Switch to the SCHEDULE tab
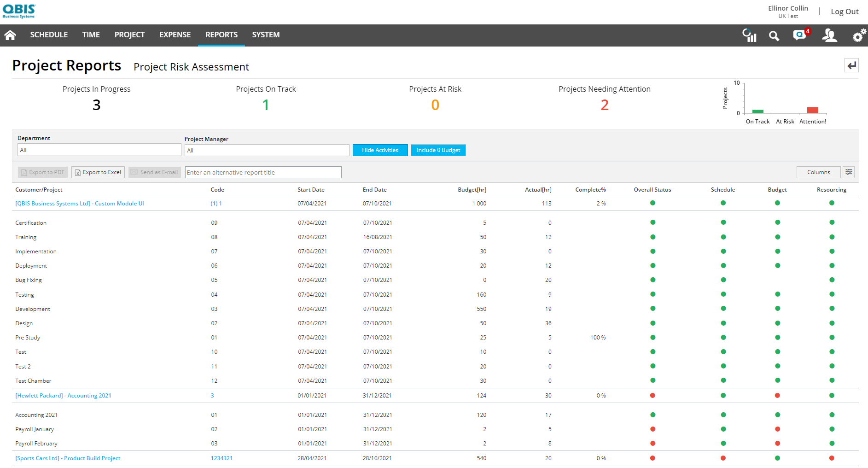Image resolution: width=868 pixels, height=468 pixels. [49, 35]
